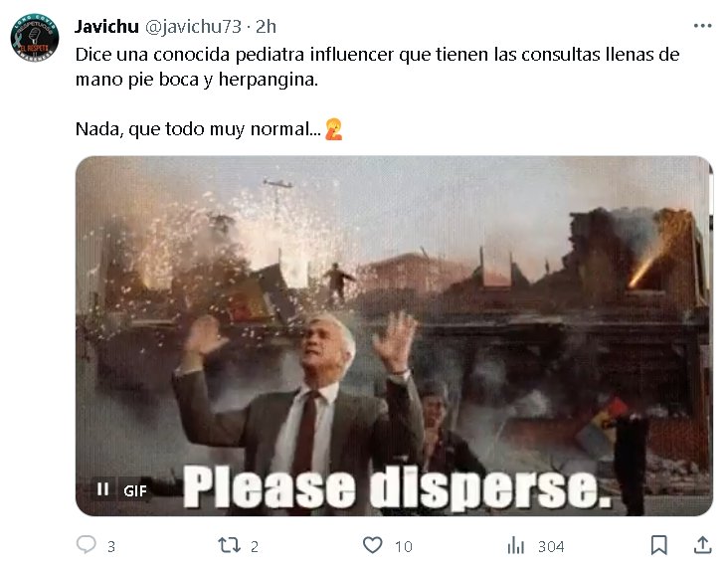This screenshot has width=728, height=571.
Task: Click the like count 10
Action: click(404, 547)
